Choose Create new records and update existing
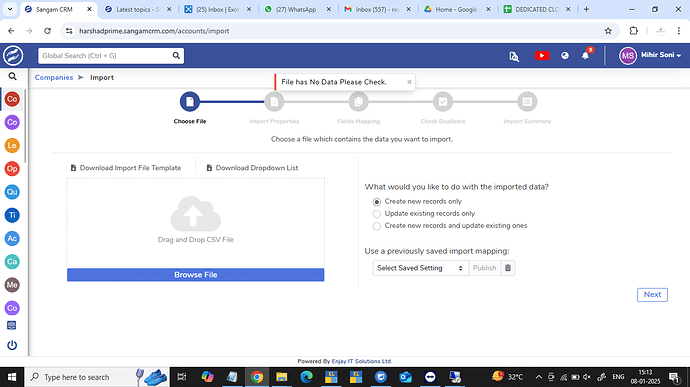The image size is (690, 387). pyautogui.click(x=377, y=226)
